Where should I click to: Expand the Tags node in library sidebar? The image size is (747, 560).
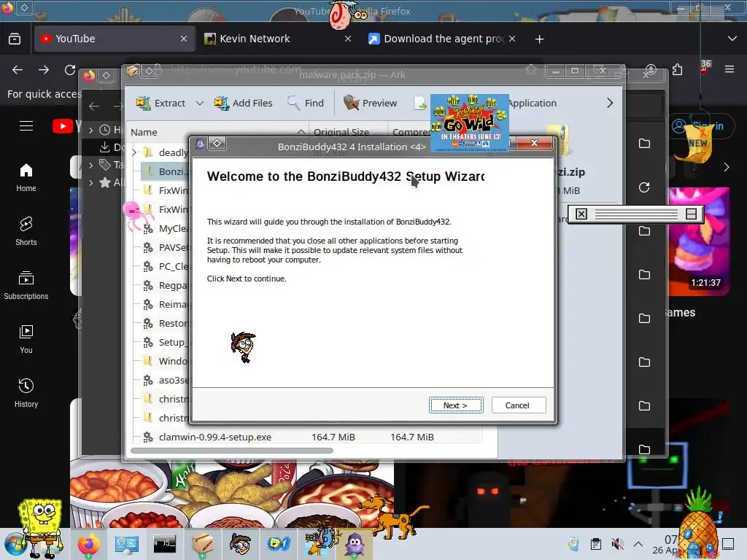click(90, 166)
